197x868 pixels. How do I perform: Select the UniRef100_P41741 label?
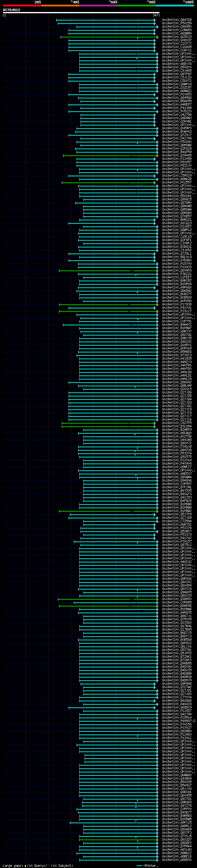[177, 308]
